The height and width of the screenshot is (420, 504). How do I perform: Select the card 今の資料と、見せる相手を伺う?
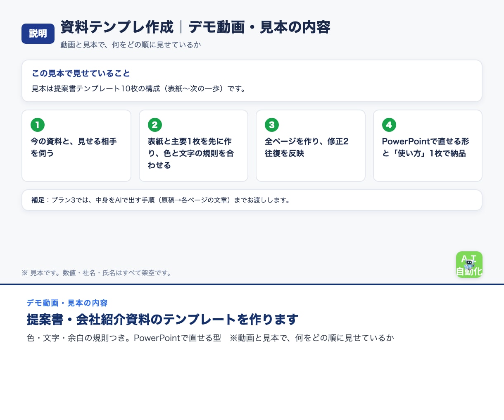coord(76,146)
